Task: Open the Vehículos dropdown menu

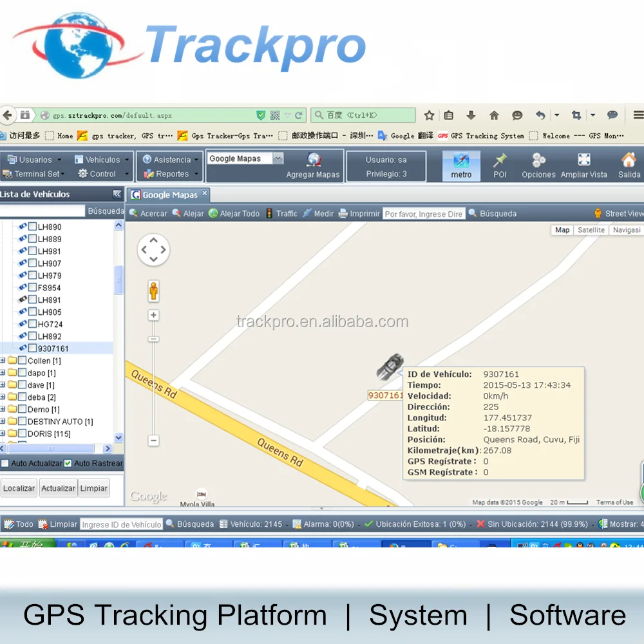Action: pos(102,159)
